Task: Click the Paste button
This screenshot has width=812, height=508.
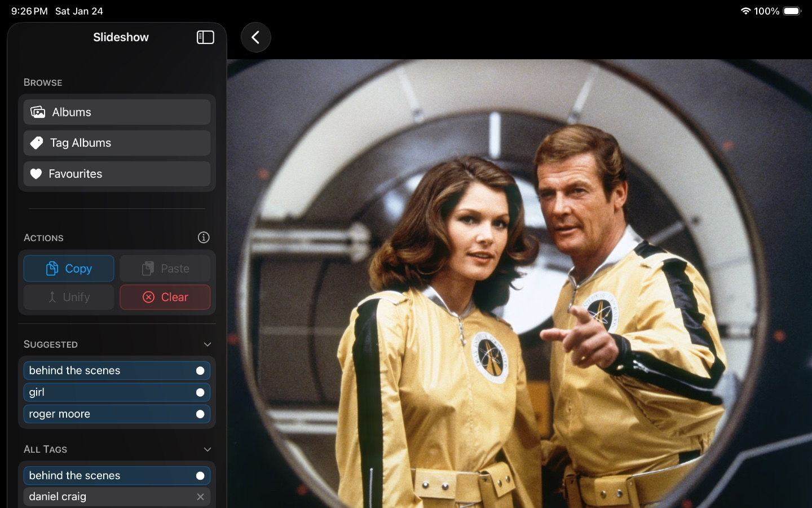Action: point(165,269)
